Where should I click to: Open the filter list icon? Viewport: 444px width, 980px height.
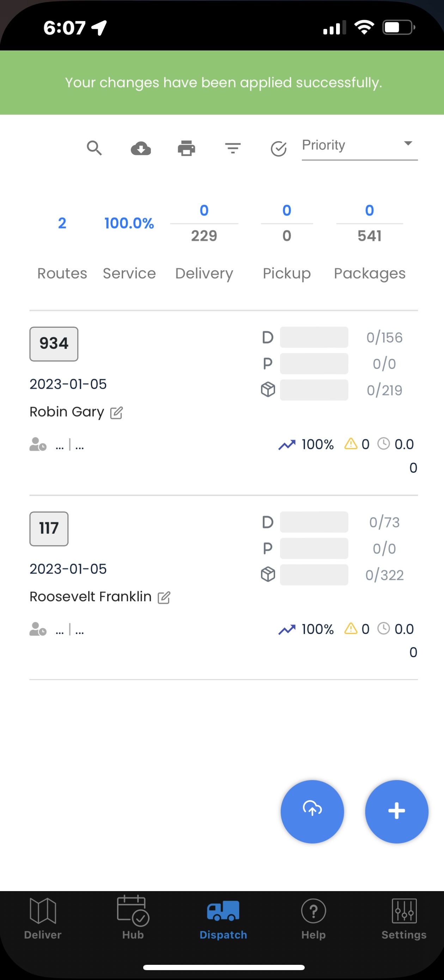point(233,149)
